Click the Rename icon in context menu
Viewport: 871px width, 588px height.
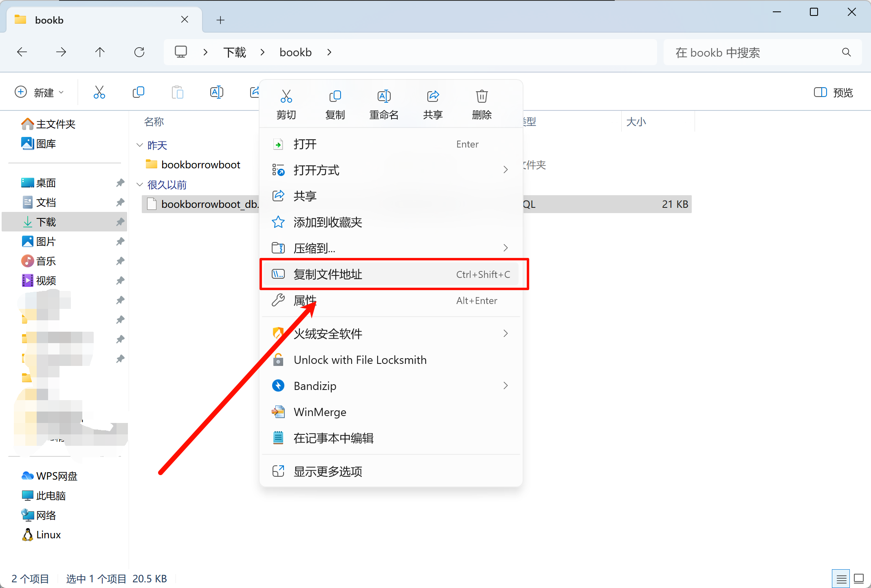click(x=384, y=96)
